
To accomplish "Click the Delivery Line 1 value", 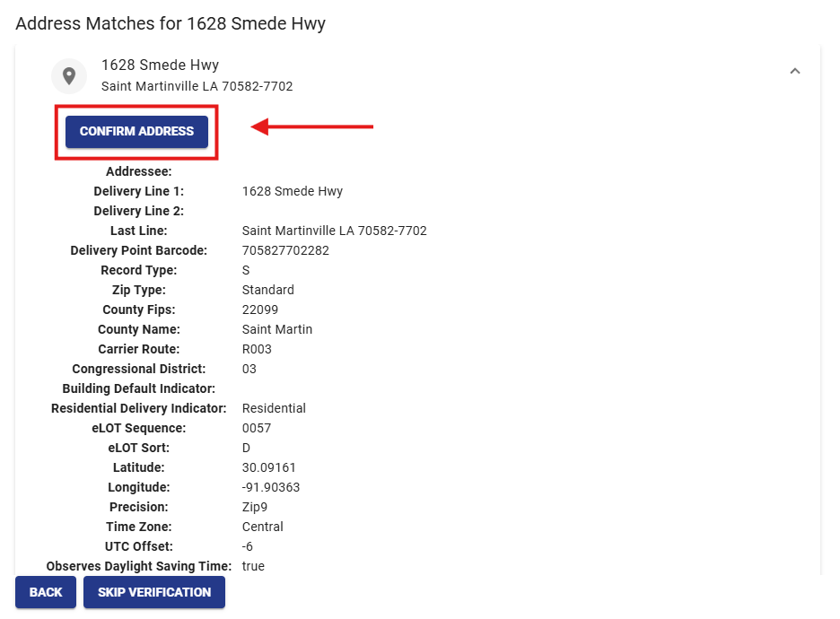I will [293, 191].
